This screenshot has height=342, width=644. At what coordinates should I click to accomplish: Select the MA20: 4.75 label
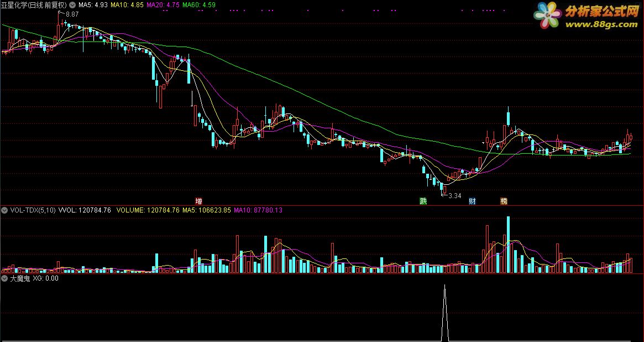pos(163,5)
